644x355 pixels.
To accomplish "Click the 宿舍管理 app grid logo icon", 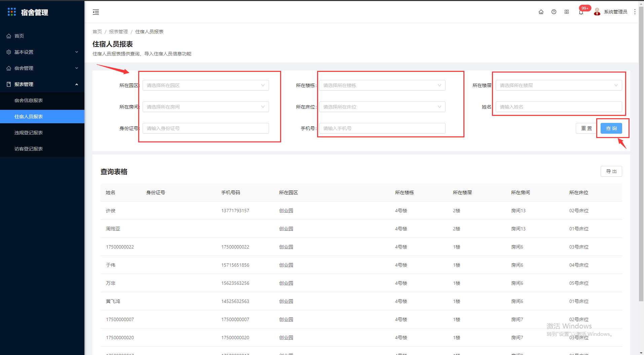I will [12, 12].
